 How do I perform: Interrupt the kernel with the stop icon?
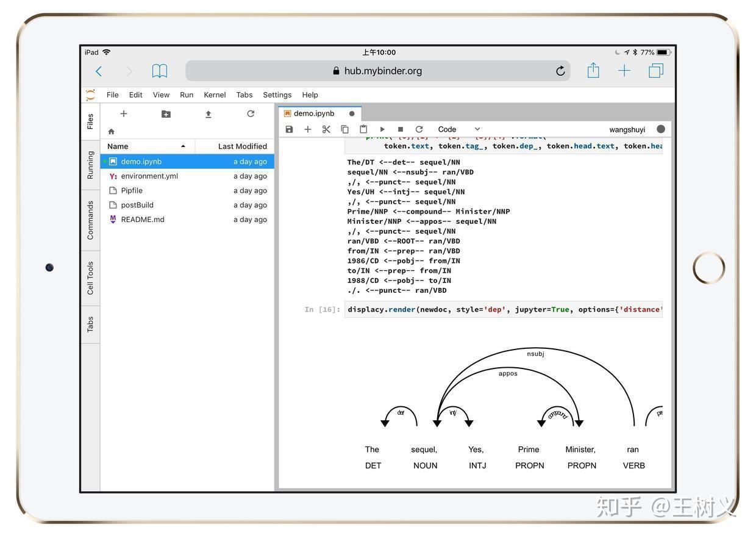click(x=401, y=129)
